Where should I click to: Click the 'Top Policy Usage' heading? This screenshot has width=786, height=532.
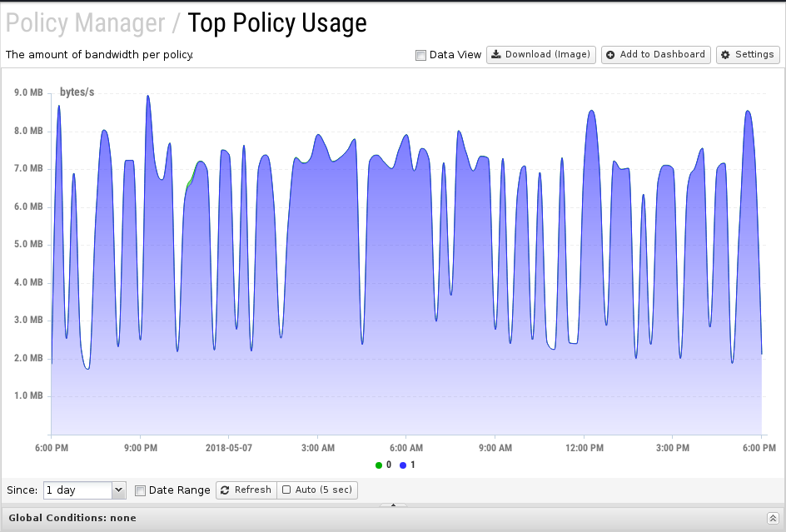[x=276, y=23]
